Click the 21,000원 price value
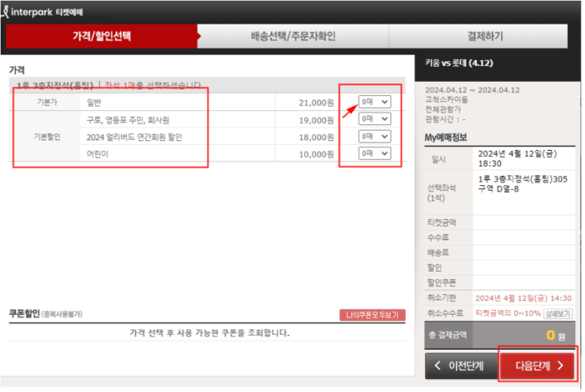Image resolution: width=585 pixels, height=392 pixels. (x=317, y=103)
